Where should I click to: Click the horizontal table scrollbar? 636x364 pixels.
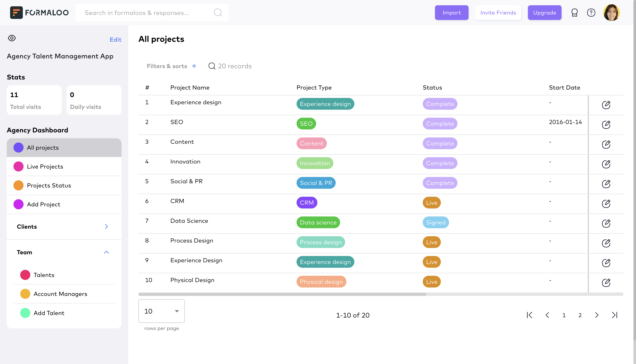tap(282, 294)
